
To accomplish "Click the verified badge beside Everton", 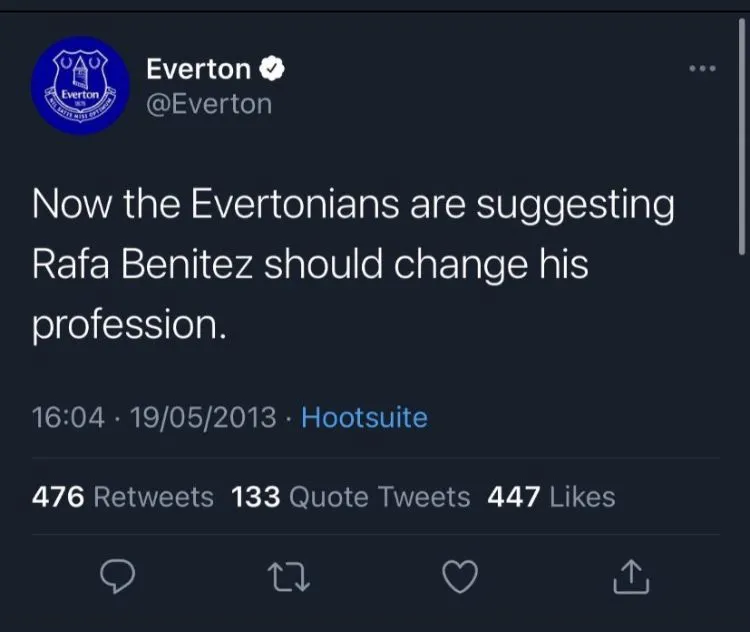I will tap(273, 69).
